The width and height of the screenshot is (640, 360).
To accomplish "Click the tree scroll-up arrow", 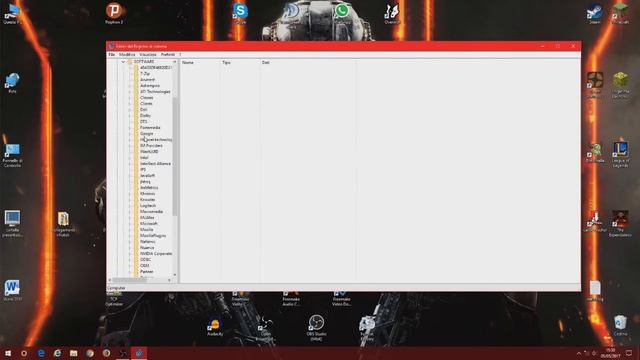I will coord(175,62).
